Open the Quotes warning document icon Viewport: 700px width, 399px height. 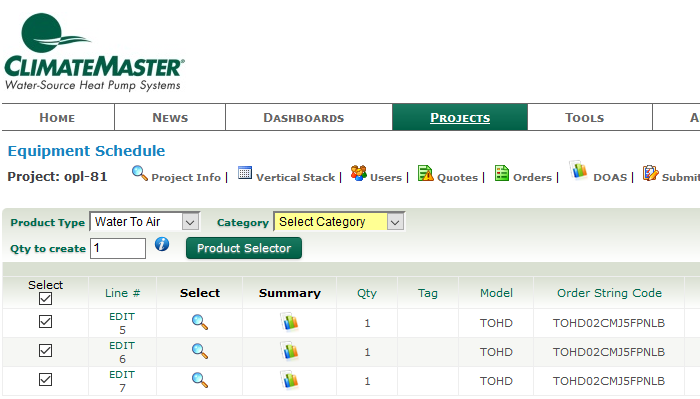425,173
